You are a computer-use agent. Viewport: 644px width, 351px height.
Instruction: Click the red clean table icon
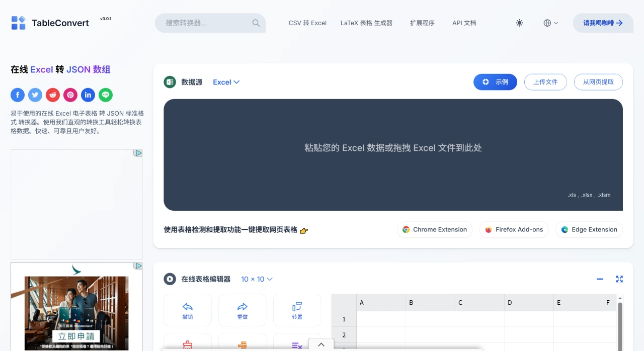click(187, 344)
